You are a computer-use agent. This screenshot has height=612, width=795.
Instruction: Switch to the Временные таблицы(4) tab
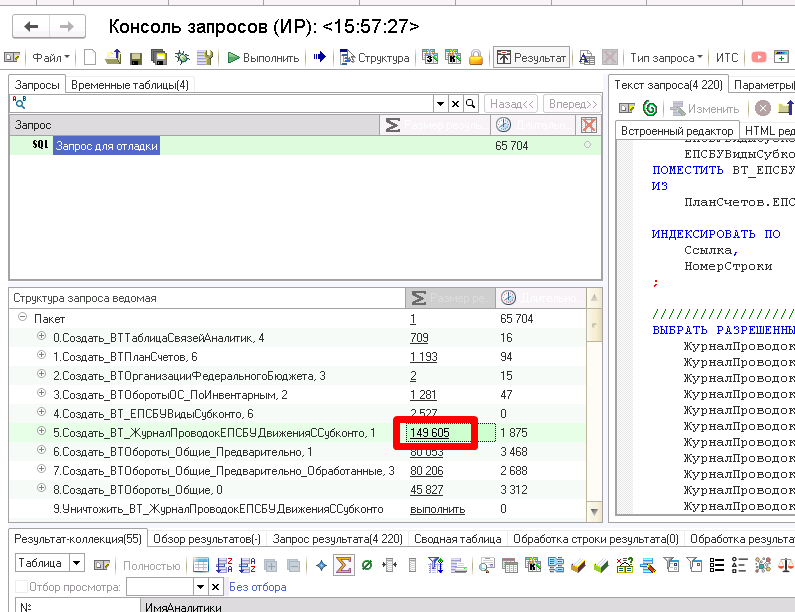point(130,85)
